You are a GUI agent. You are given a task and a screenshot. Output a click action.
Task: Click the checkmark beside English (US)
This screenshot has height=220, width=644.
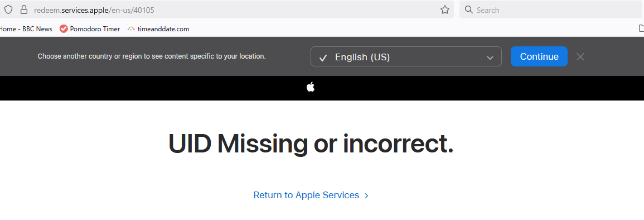323,58
